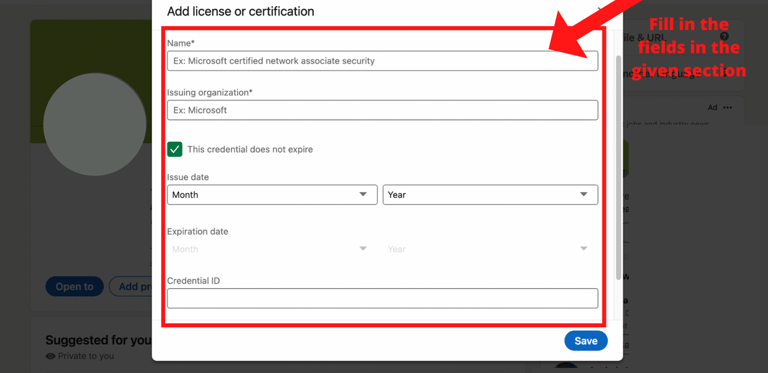768x373 pixels.
Task: Save the license or certification
Action: click(586, 341)
